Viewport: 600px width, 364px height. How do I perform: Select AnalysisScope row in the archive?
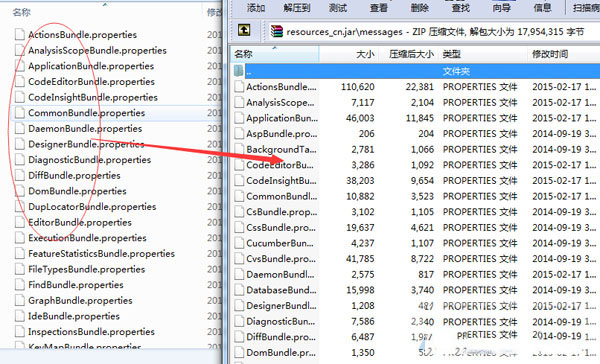(x=416, y=103)
